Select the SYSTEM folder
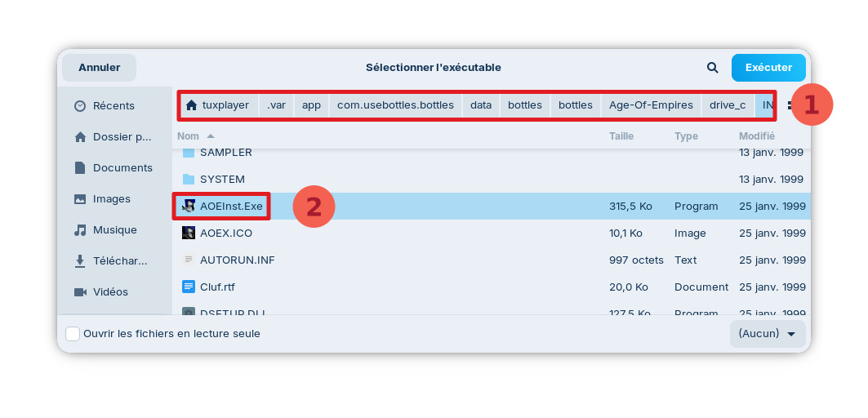868x418 pixels. tap(222, 180)
